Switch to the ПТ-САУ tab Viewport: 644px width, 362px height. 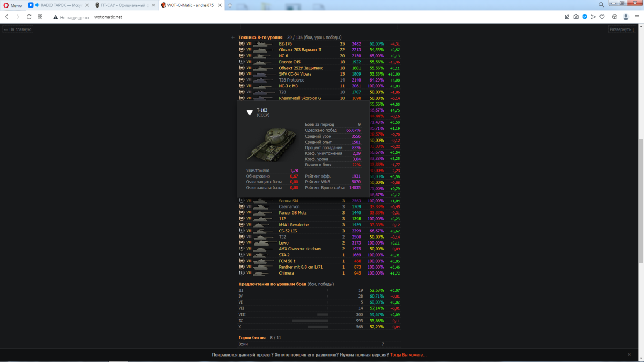click(x=124, y=5)
